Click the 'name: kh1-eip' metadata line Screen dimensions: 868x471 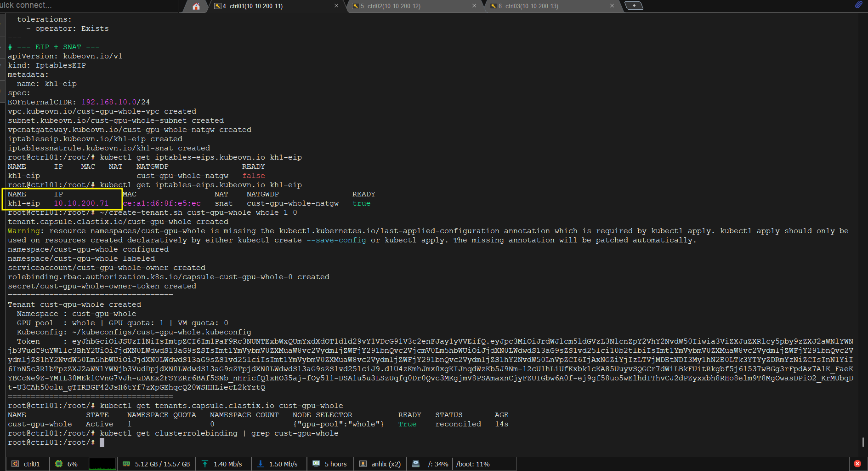point(47,84)
